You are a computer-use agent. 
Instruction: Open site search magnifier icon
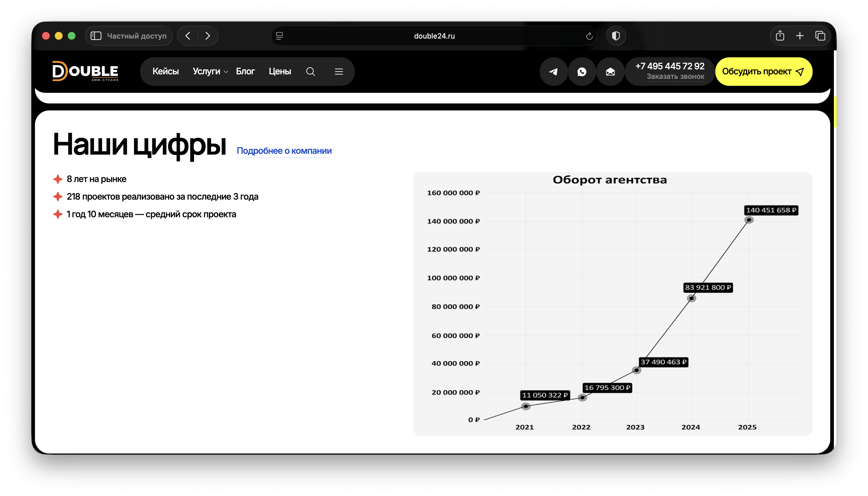(310, 72)
